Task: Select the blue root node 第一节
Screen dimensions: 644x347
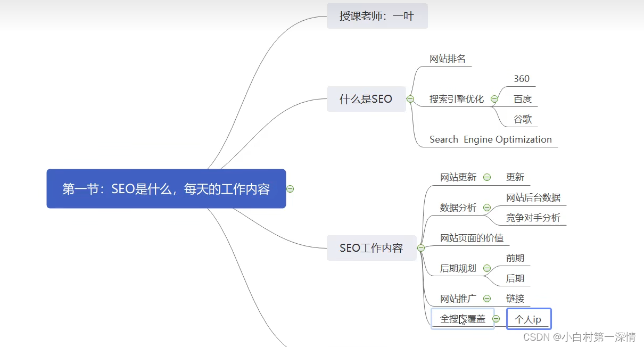Action: point(166,189)
